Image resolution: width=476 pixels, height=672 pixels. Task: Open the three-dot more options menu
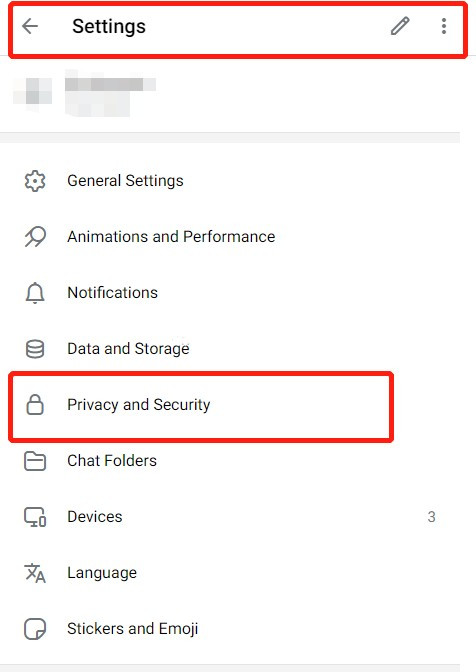[x=444, y=26]
